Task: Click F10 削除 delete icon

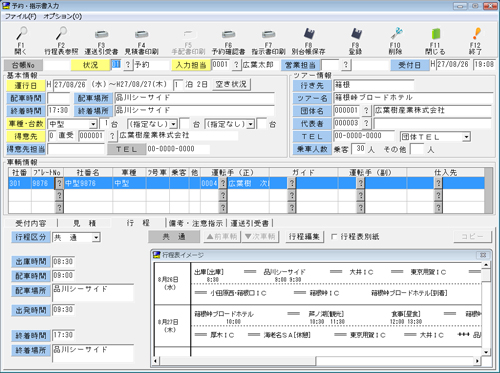Action: coord(396,34)
